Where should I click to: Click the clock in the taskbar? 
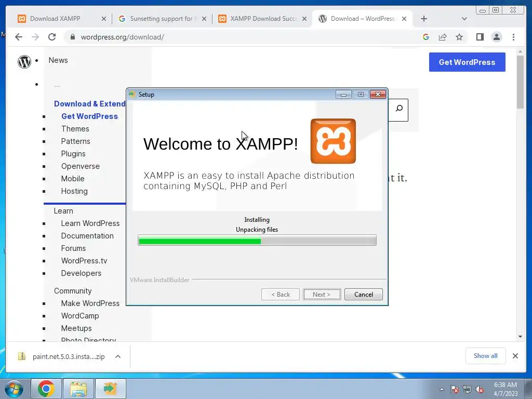(x=506, y=389)
